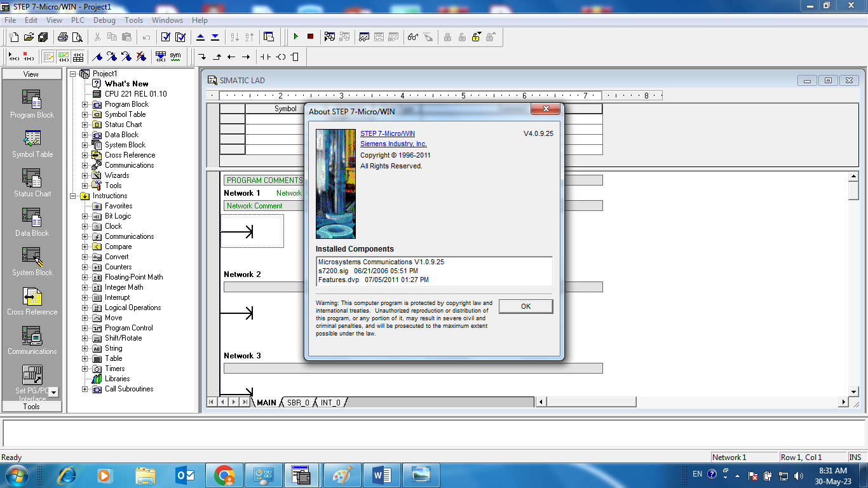Open the Siemens Industry, Inc. link
Viewport: 868px width, 488px height.
393,144
